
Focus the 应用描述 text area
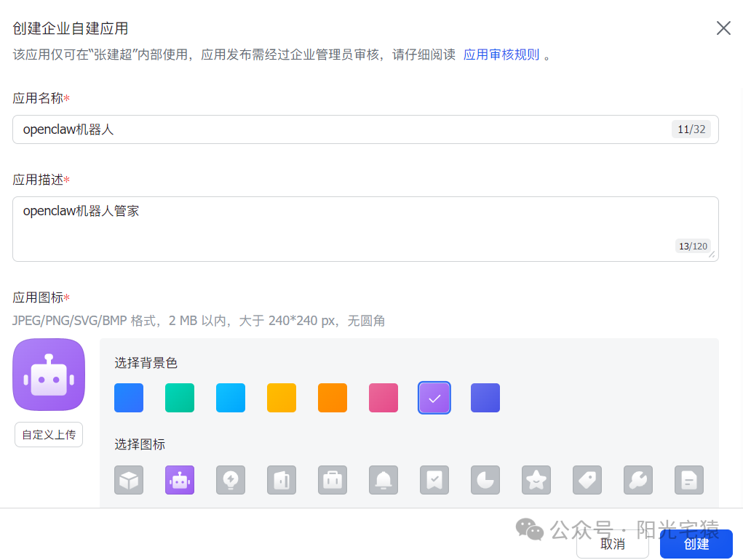pos(365,229)
